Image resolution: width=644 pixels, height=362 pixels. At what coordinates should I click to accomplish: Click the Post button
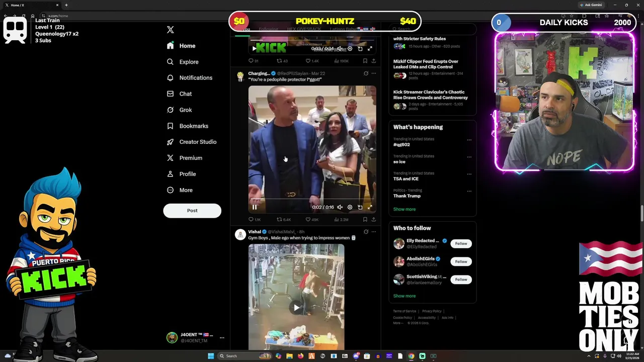tap(192, 211)
